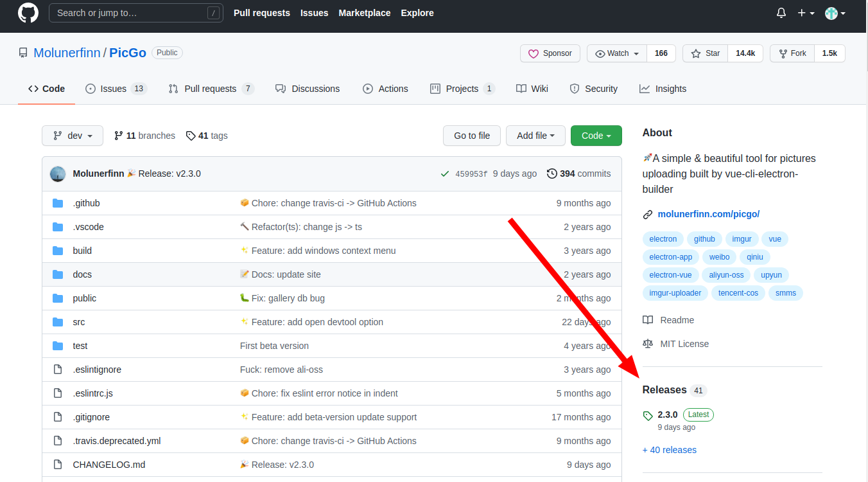Open the plus create-new menu

point(806,13)
